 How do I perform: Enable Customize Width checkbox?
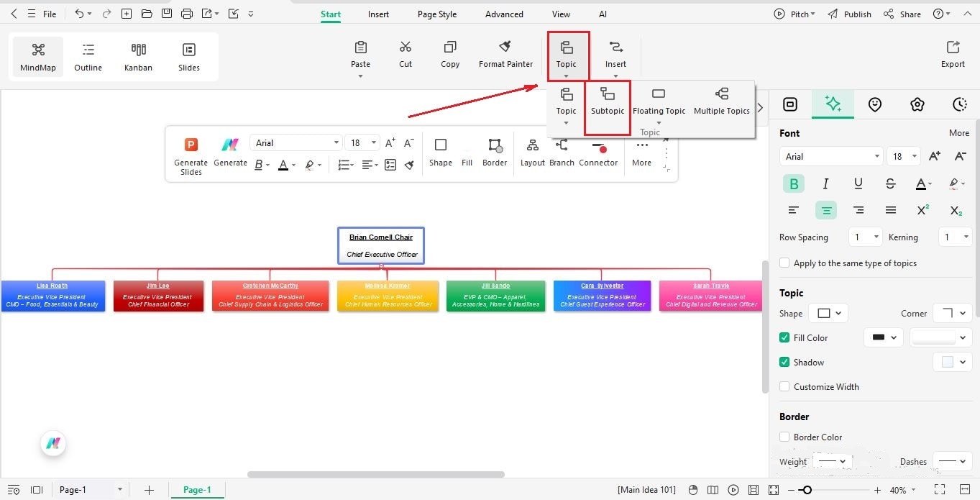click(x=784, y=386)
